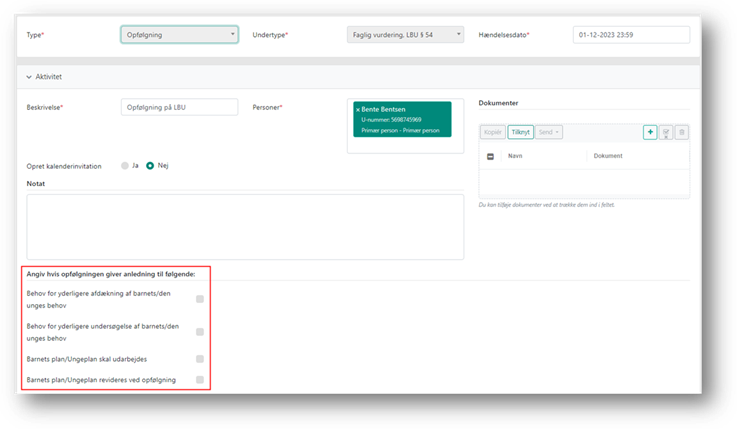737x429 pixels.
Task: Toggle the select-all box beside Navn
Action: (x=490, y=157)
